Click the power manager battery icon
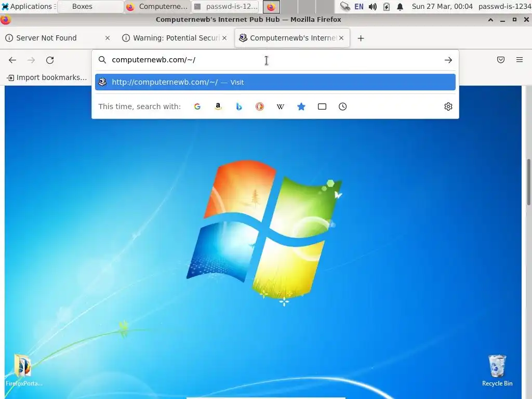The height and width of the screenshot is (399, 532). [x=387, y=6]
